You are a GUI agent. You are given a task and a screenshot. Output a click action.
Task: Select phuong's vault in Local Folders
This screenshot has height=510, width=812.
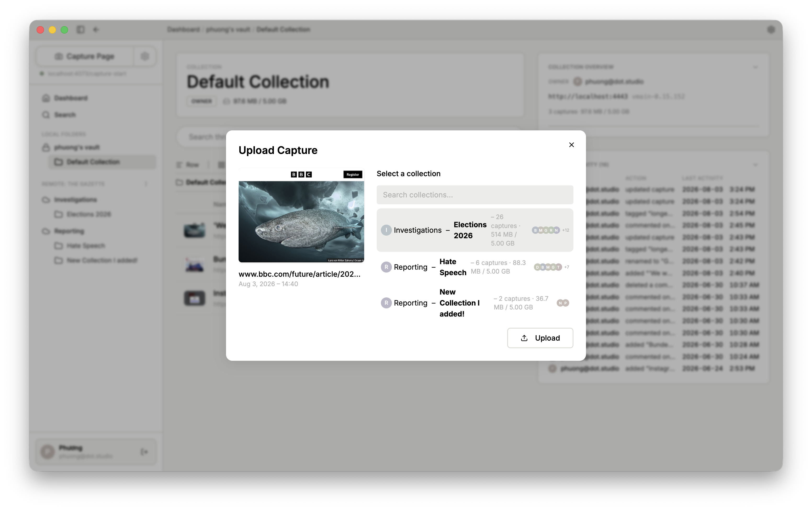(x=77, y=147)
